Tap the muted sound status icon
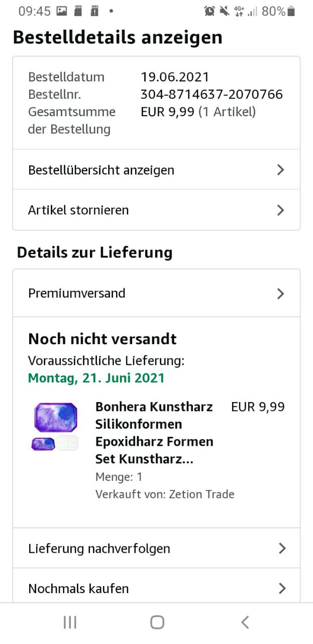This screenshot has width=313, height=644. coord(225,11)
